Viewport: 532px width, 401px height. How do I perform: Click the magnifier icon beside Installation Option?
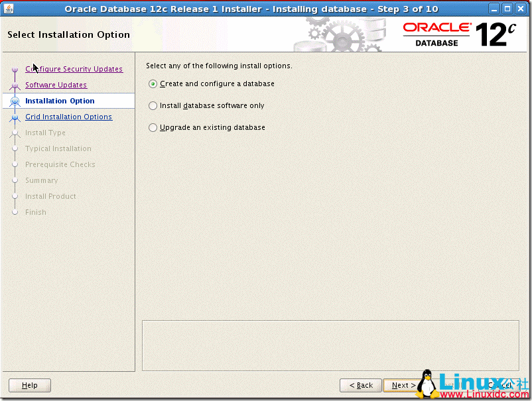tap(15, 101)
